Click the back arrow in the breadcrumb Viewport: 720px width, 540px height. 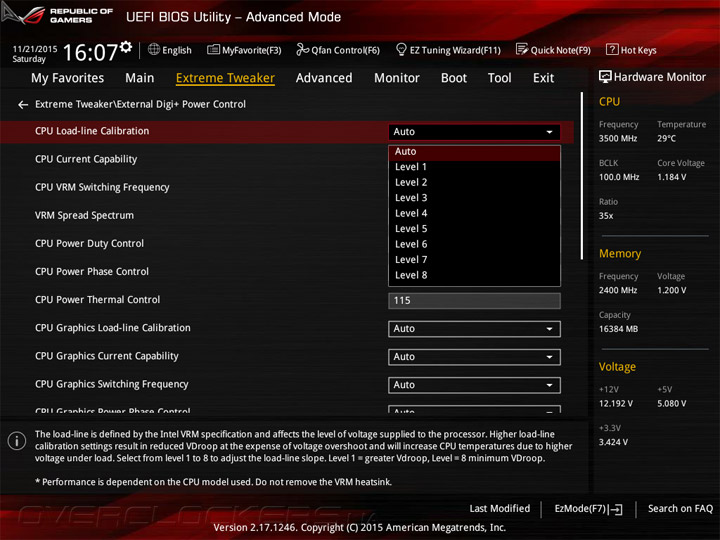[22, 105]
